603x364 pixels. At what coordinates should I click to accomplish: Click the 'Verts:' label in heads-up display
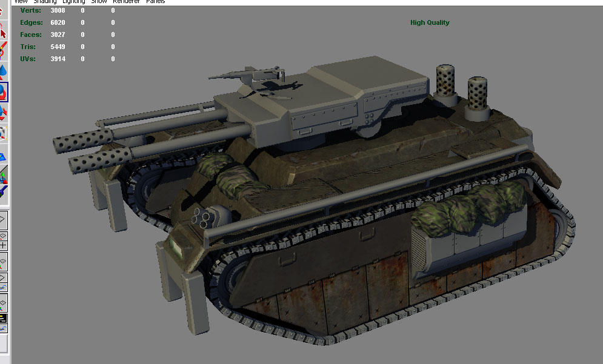31,10
